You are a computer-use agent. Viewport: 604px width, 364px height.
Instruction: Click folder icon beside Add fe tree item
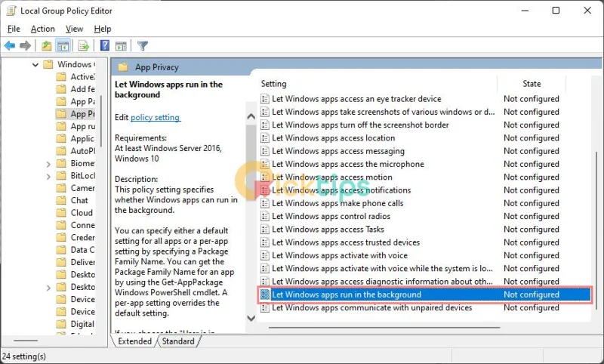pos(61,89)
